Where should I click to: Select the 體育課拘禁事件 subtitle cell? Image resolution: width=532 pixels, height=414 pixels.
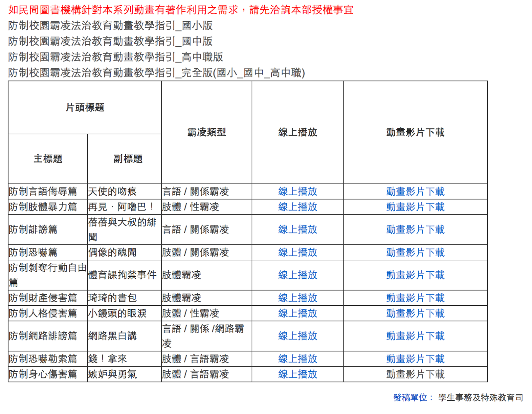124,275
